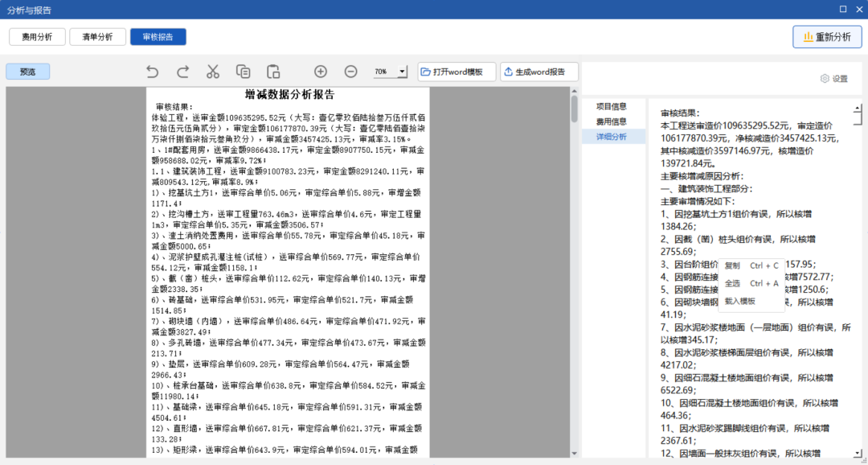
Task: Click the copy icon in toolbar
Action: click(243, 72)
